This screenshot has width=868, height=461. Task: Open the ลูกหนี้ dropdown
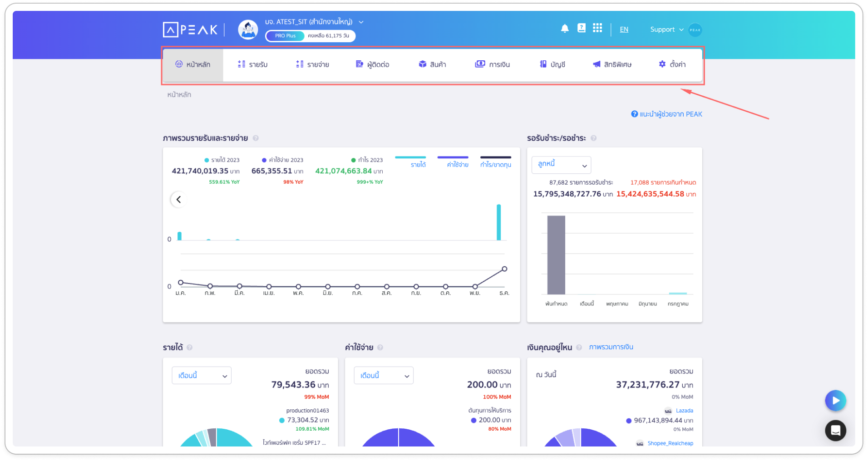561,165
